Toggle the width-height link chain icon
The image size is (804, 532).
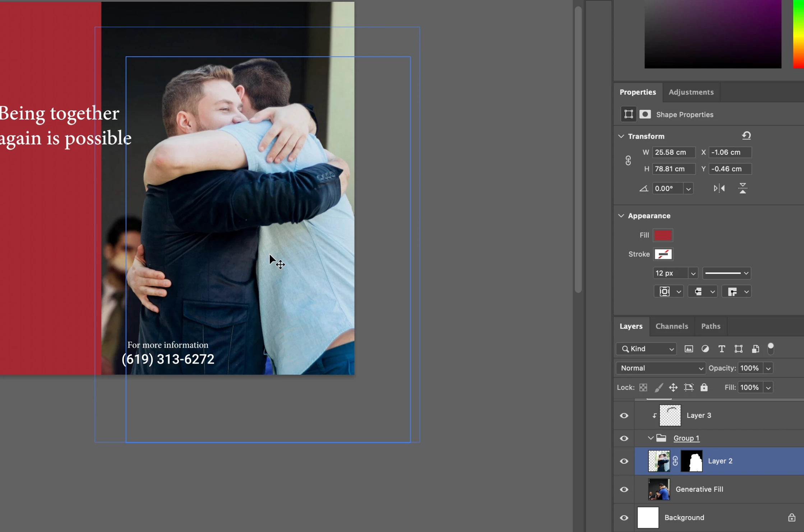point(628,160)
